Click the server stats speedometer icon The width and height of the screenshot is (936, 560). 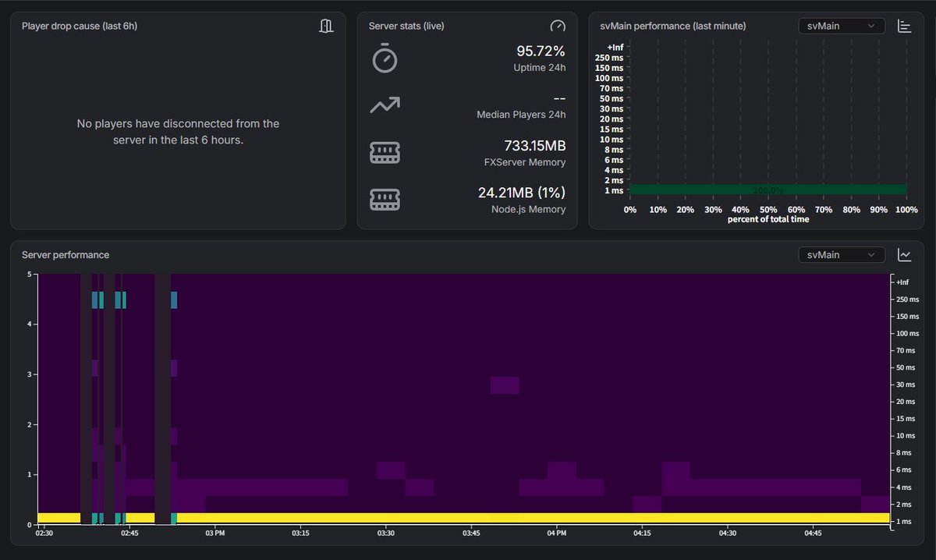coord(557,26)
